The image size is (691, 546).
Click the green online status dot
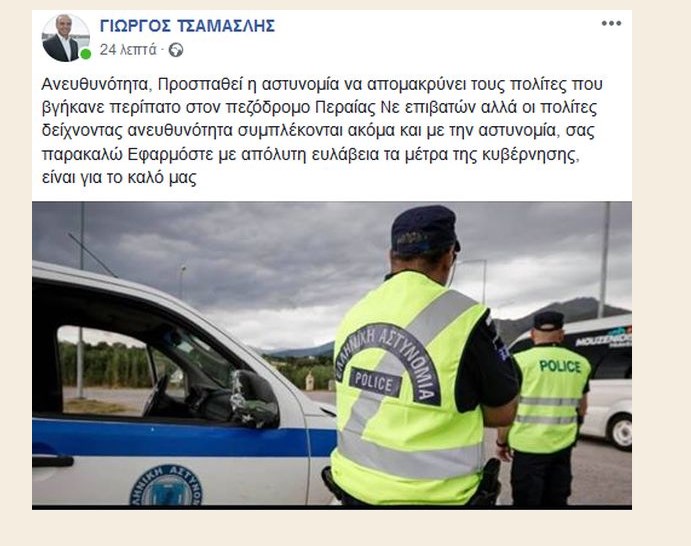point(85,54)
